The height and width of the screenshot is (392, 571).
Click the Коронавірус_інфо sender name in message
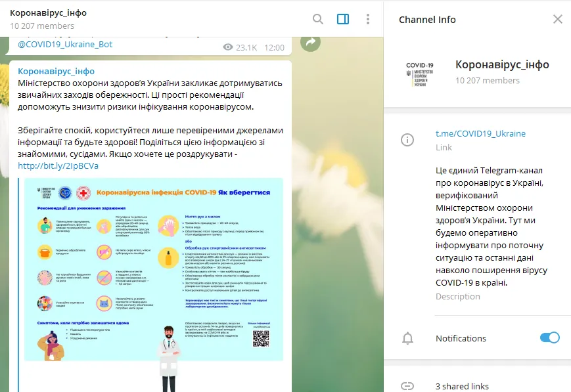click(57, 71)
